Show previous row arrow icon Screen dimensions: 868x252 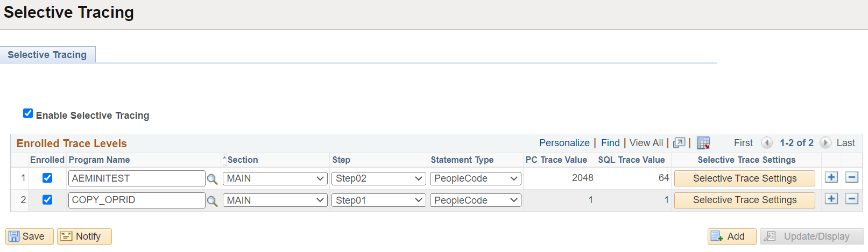[767, 143]
